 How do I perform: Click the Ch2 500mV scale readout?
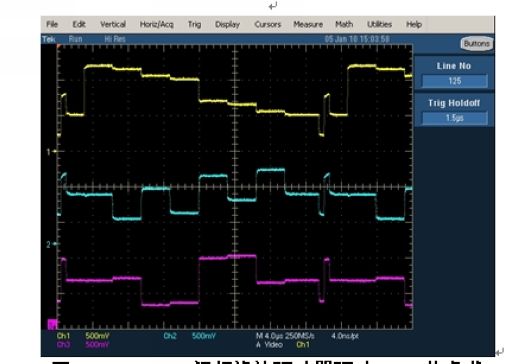(190, 336)
